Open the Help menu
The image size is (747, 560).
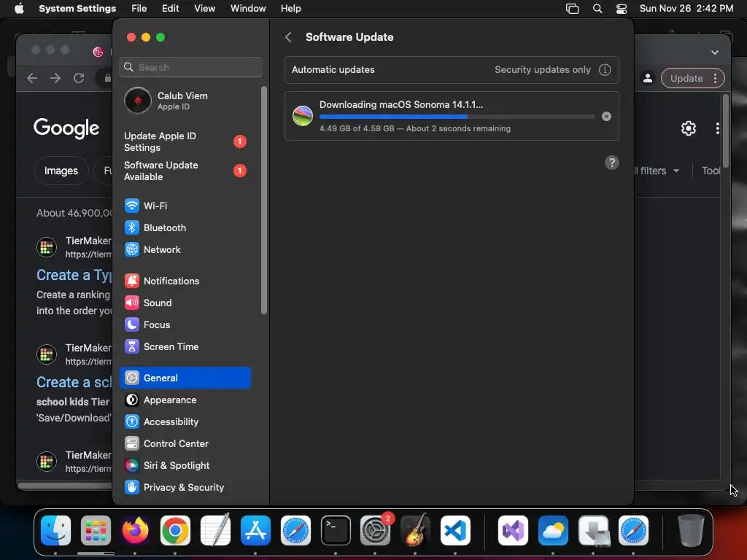290,9
